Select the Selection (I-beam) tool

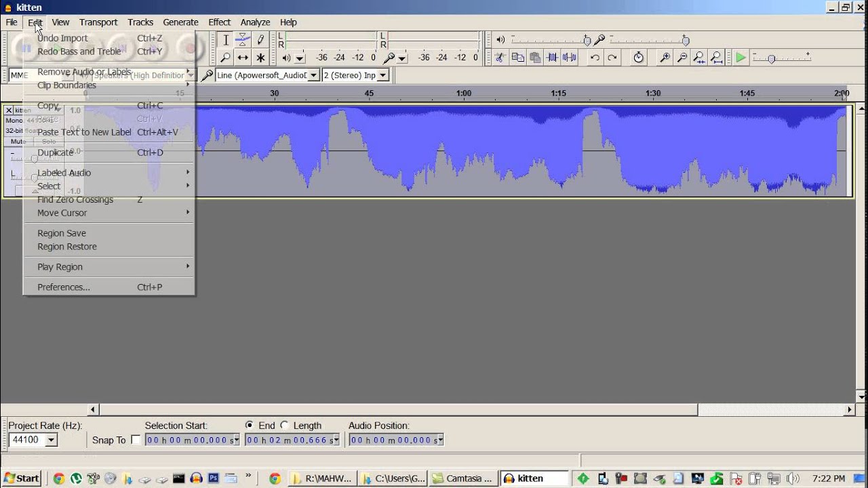[x=226, y=40]
